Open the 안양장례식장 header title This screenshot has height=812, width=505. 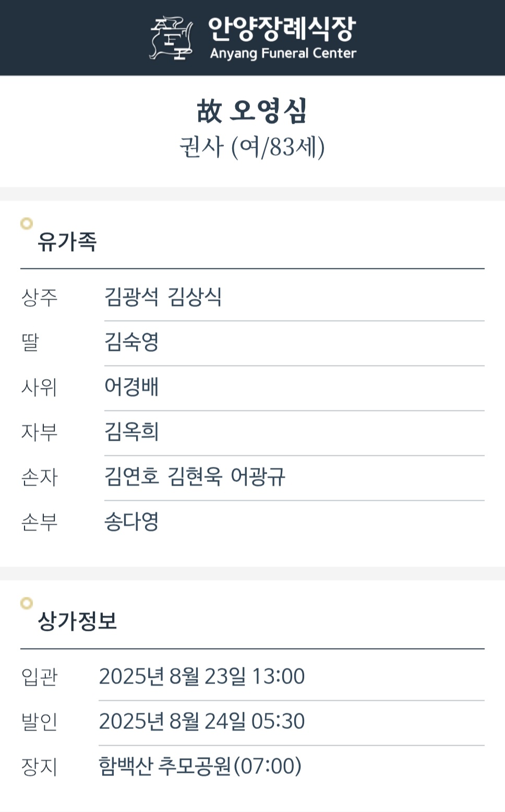point(282,29)
